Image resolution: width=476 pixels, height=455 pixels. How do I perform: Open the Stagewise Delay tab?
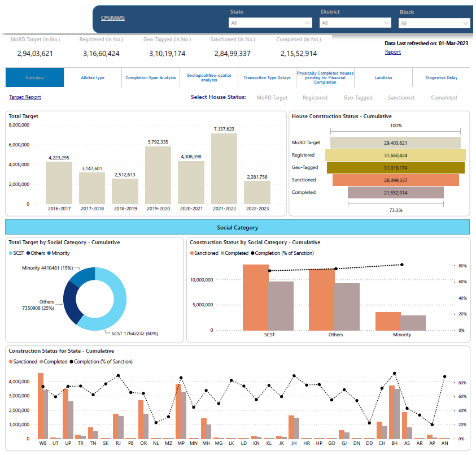(x=441, y=78)
